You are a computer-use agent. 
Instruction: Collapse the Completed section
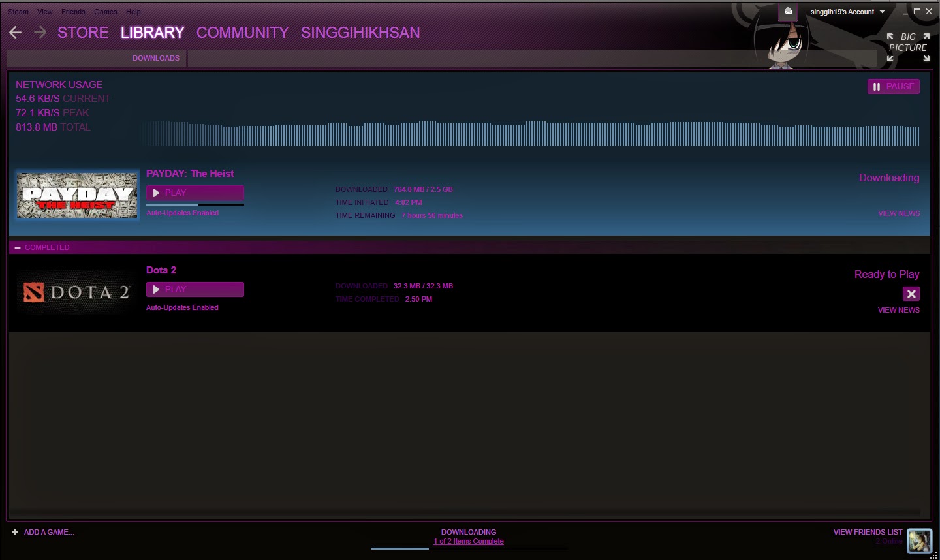pos(18,247)
